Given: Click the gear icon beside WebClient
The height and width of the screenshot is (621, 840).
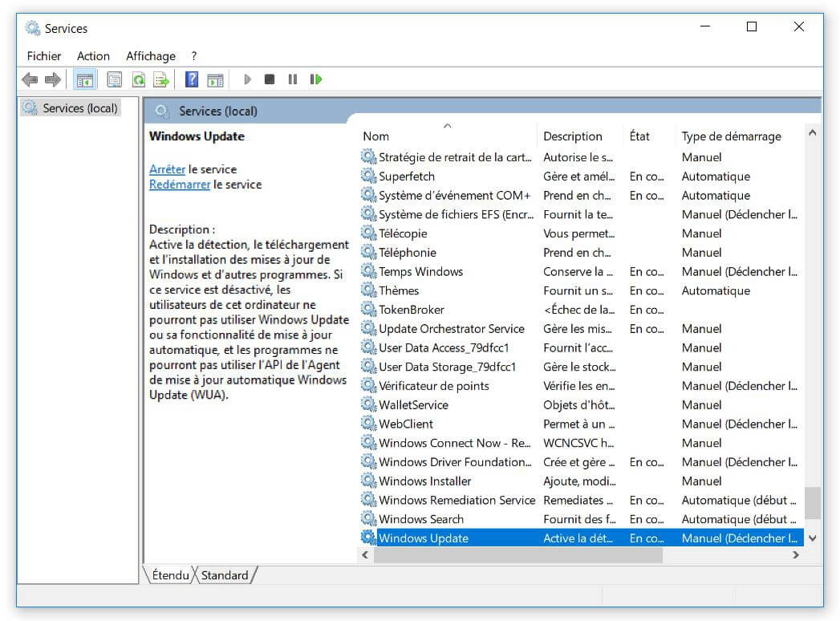Looking at the screenshot, I should 368,424.
